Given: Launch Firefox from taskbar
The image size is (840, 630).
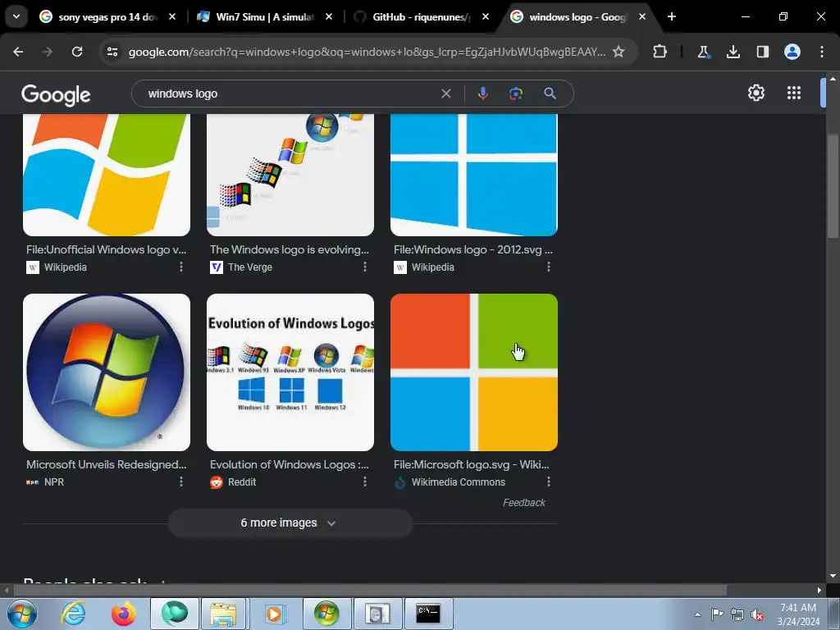Looking at the screenshot, I should pos(123,614).
